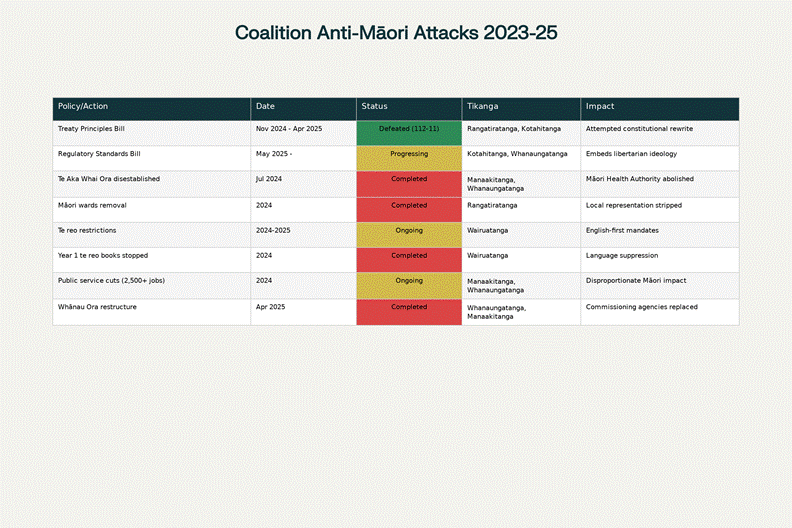Select the Impact column header

click(x=659, y=106)
